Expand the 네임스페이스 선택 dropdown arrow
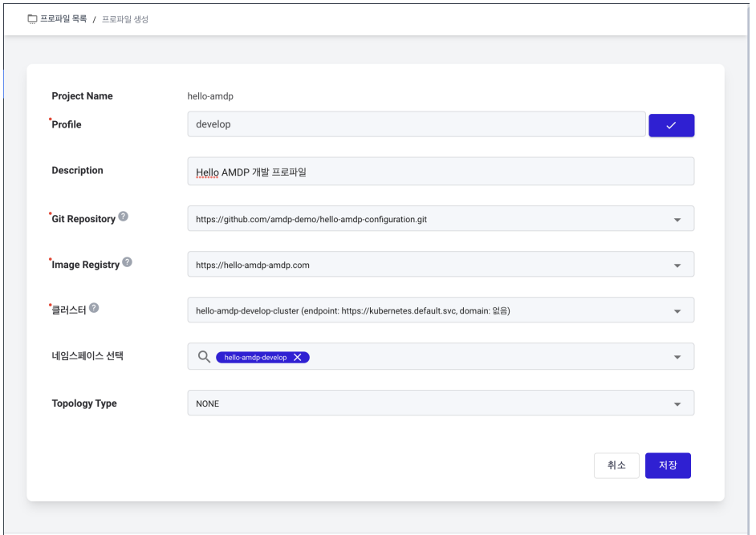 677,357
